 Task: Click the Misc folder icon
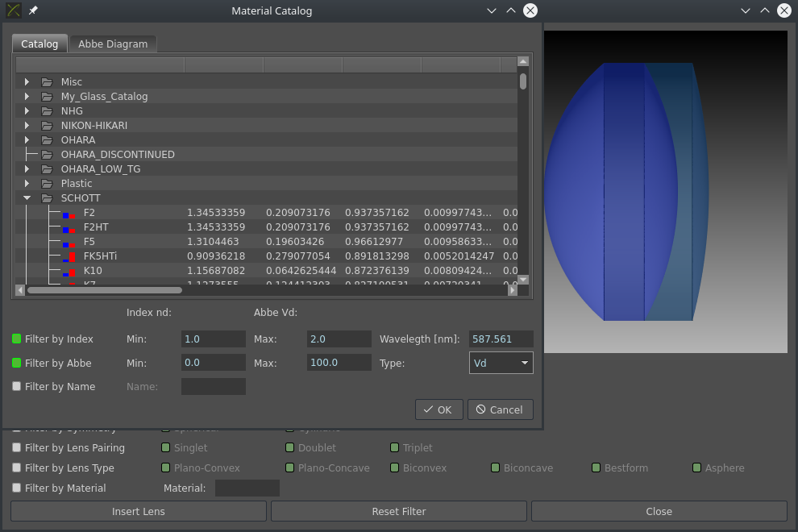pyautogui.click(x=48, y=82)
